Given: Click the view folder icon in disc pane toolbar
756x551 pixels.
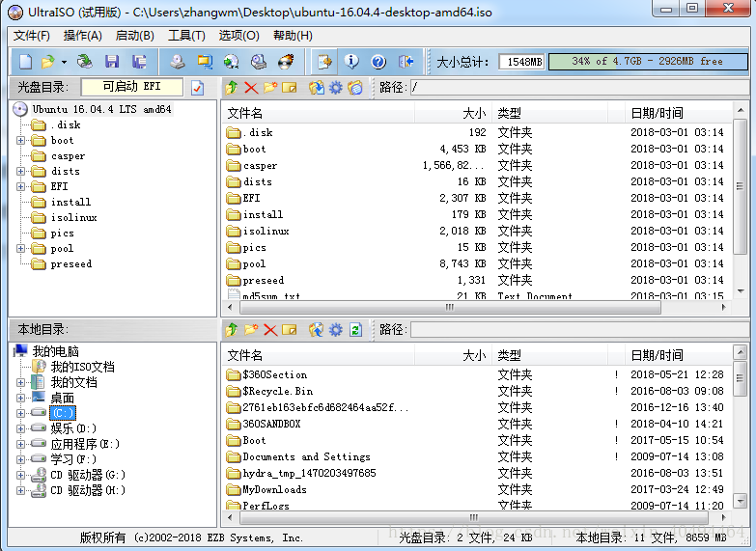Looking at the screenshot, I should pos(355,88).
